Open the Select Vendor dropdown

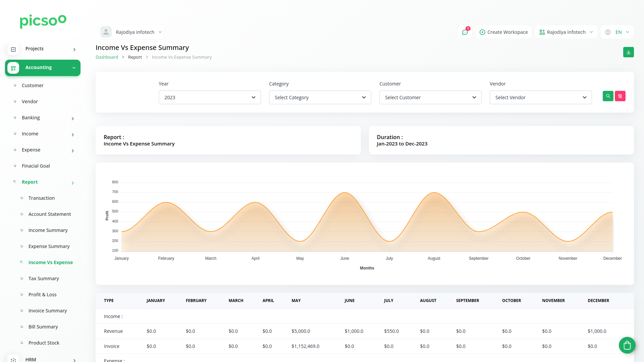click(540, 98)
